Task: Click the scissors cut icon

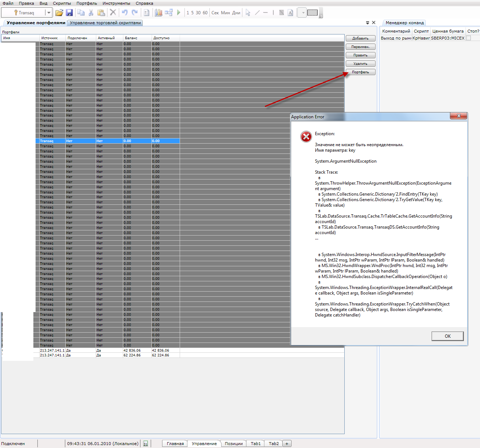Action: click(x=91, y=13)
